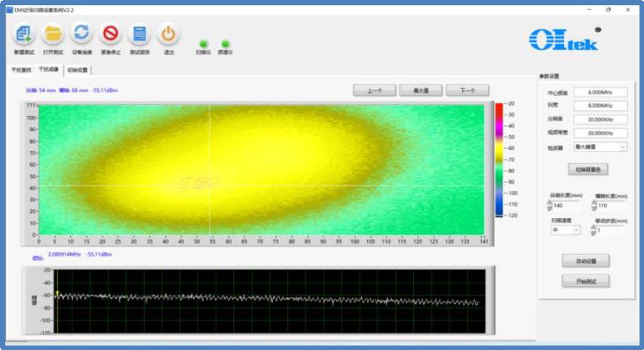Image resolution: width=644 pixels, height=350 pixels.
Task: Click the move step (移动步进) stepper arrows
Action: point(593,231)
